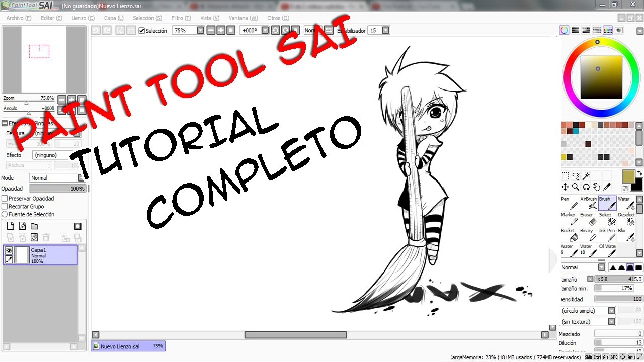Rotate canvas counterclockwise from toolbar
644x362 pixels.
(275, 30)
